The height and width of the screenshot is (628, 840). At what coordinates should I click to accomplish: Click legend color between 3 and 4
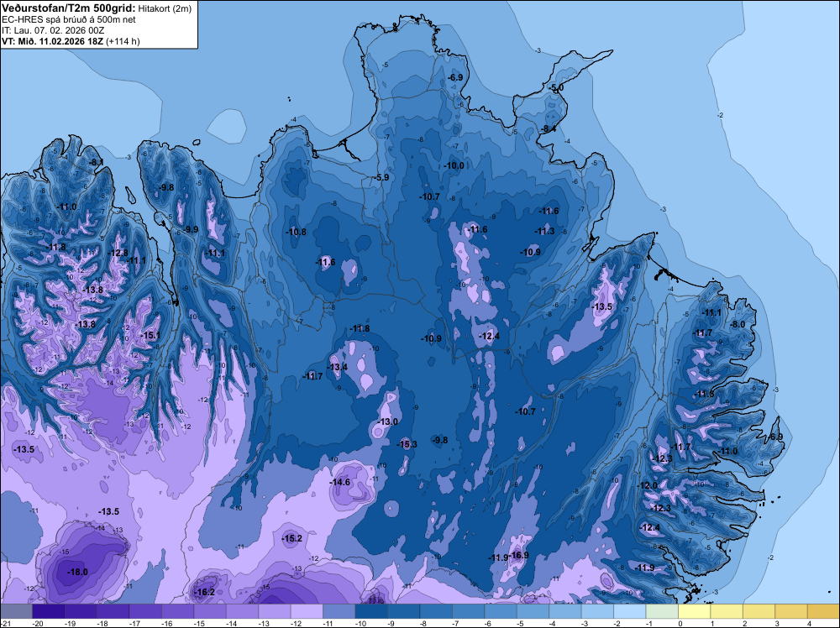[x=792, y=611]
